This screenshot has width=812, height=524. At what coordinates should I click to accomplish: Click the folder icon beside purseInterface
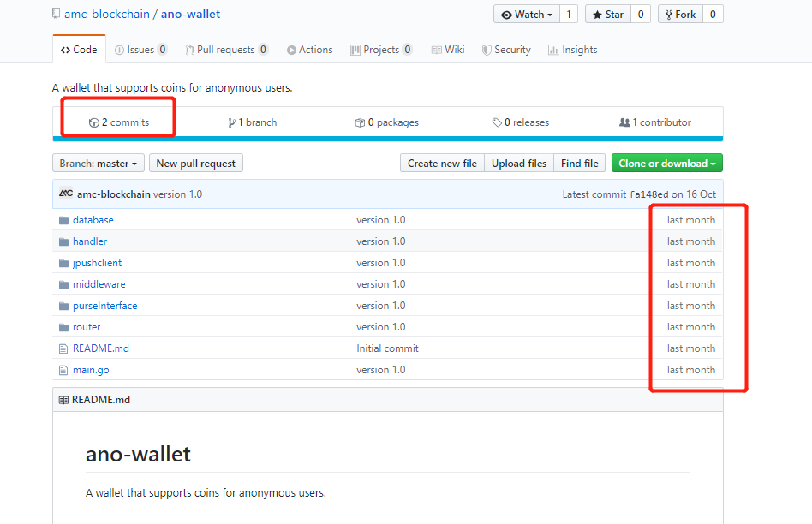coord(63,306)
